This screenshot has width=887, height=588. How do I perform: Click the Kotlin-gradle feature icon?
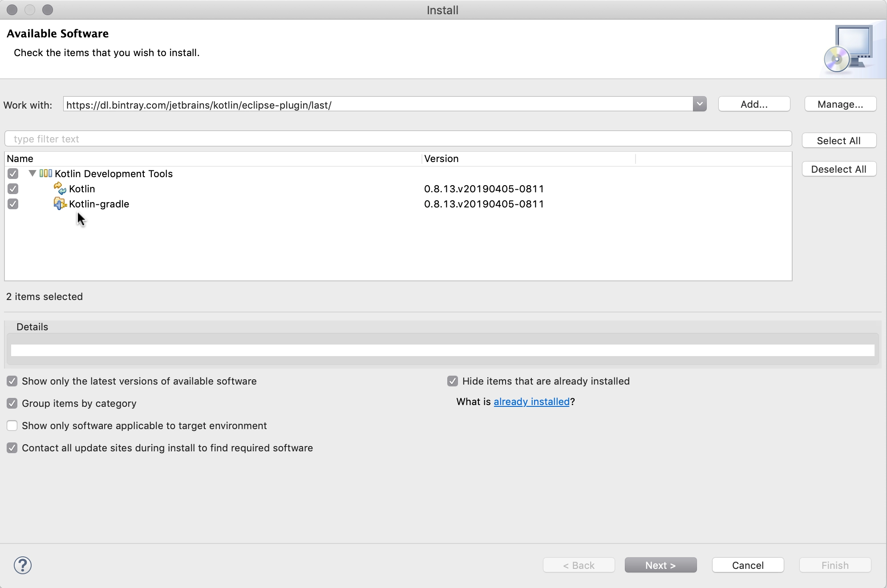click(60, 203)
